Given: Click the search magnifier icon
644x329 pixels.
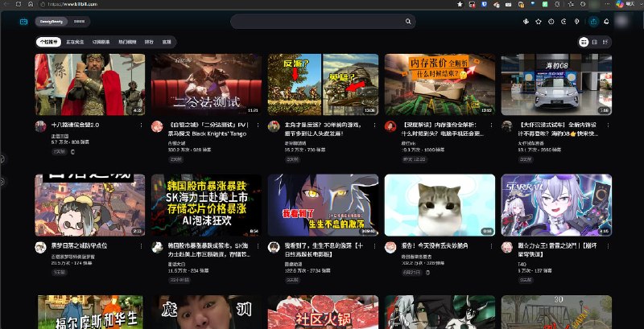Looking at the screenshot, I should click(408, 22).
